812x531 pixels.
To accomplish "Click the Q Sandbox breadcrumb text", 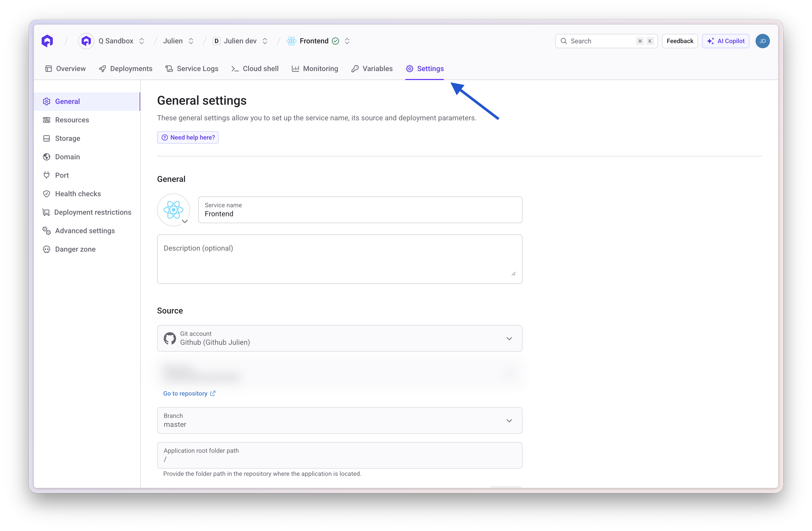I will [x=116, y=41].
